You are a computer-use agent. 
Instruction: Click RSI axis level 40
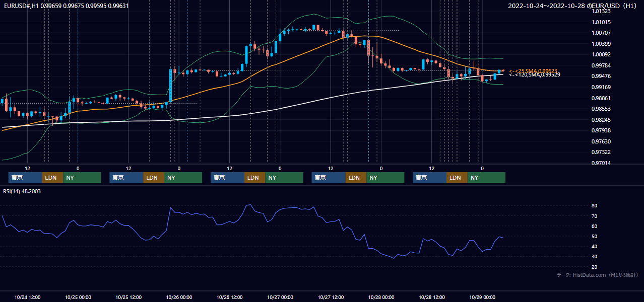click(595, 247)
